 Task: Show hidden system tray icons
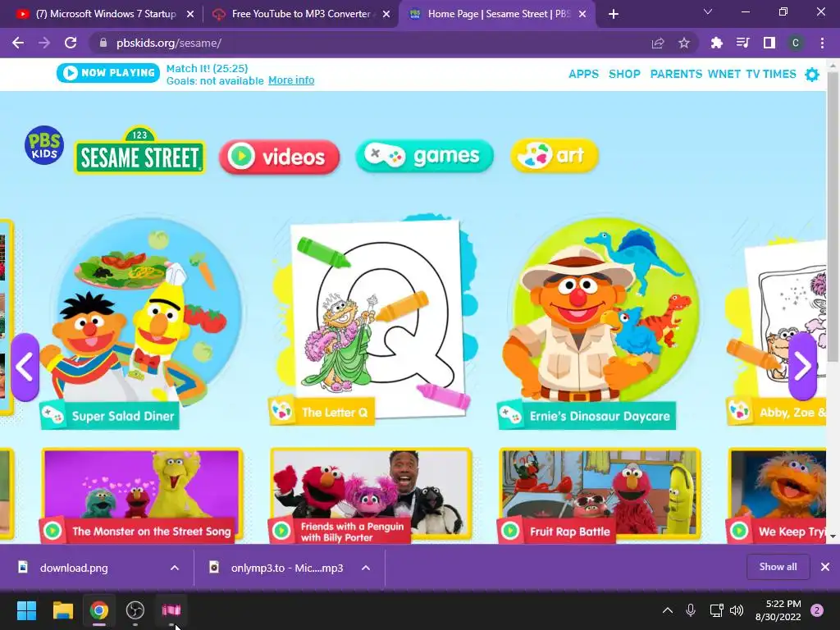pos(668,610)
